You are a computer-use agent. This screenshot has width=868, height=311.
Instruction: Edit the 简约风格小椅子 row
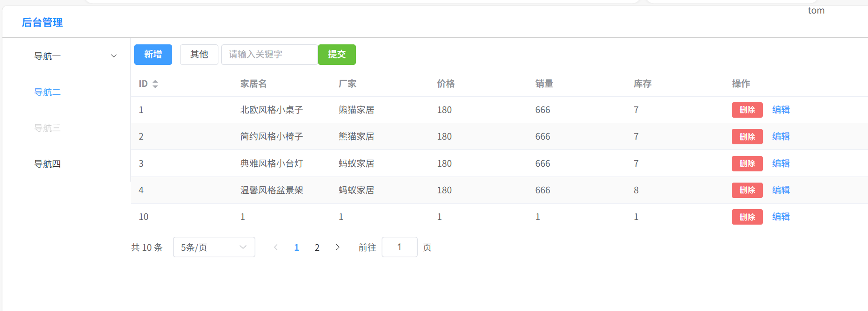[x=781, y=136]
